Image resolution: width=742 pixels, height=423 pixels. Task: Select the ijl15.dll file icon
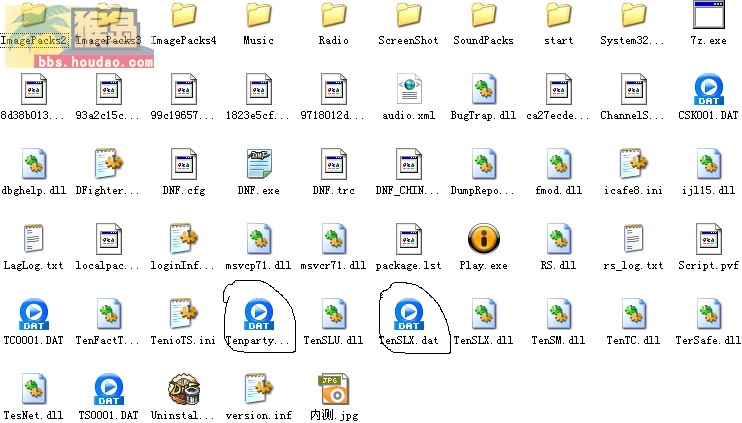708,164
